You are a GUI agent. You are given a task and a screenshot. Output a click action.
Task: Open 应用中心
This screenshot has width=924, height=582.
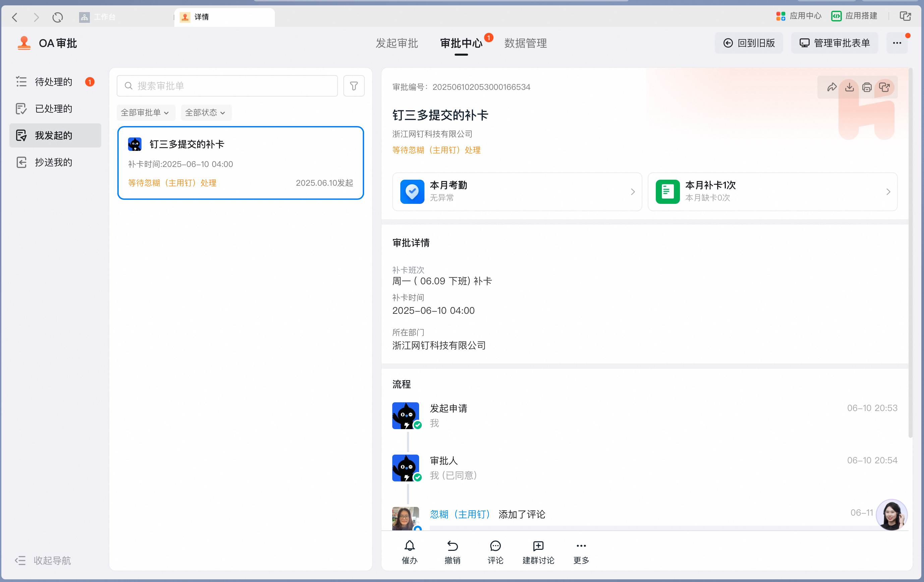click(798, 16)
